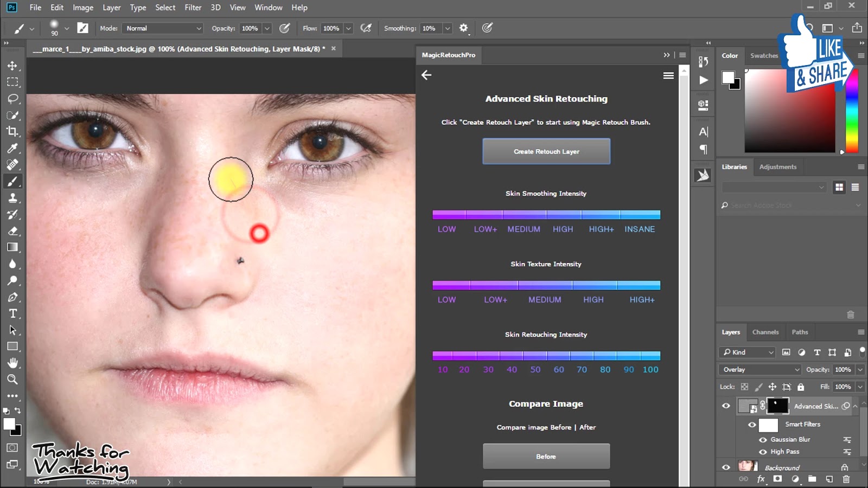Select the Move tool
Image resolution: width=868 pixels, height=488 pixels.
point(12,65)
